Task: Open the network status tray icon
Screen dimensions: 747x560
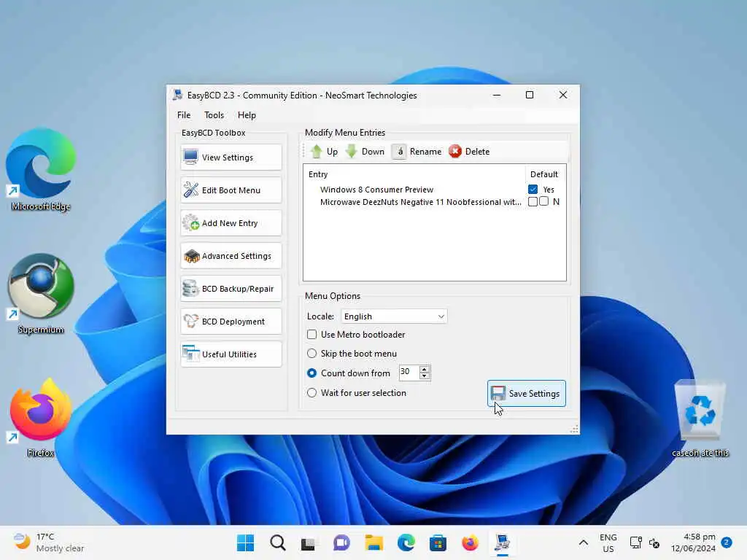Action: click(x=635, y=542)
